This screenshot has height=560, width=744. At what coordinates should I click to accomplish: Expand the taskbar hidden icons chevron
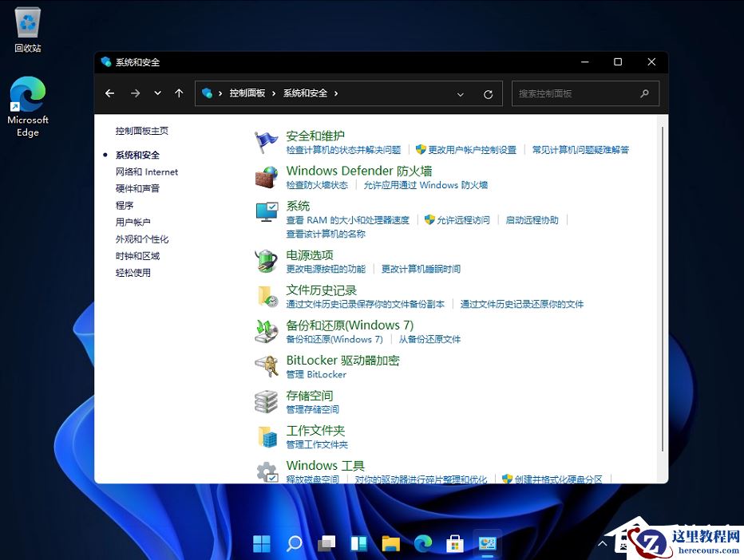[x=602, y=543]
